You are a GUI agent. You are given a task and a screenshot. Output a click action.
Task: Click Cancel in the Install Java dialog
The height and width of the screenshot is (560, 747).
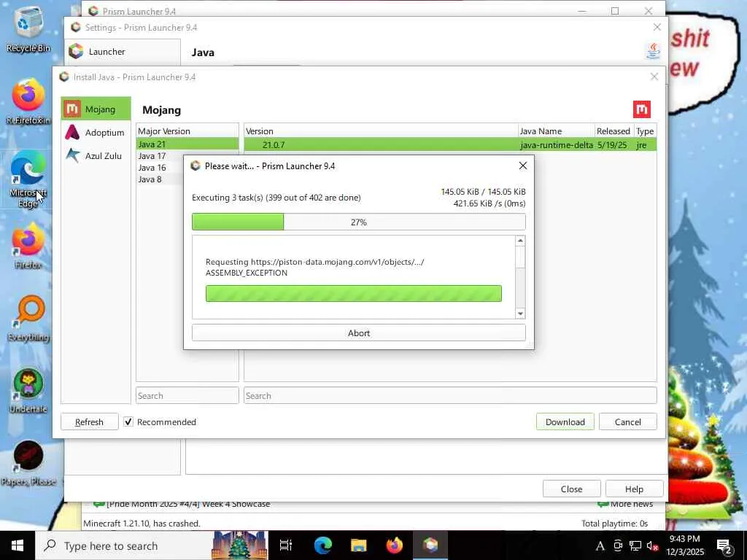point(628,422)
